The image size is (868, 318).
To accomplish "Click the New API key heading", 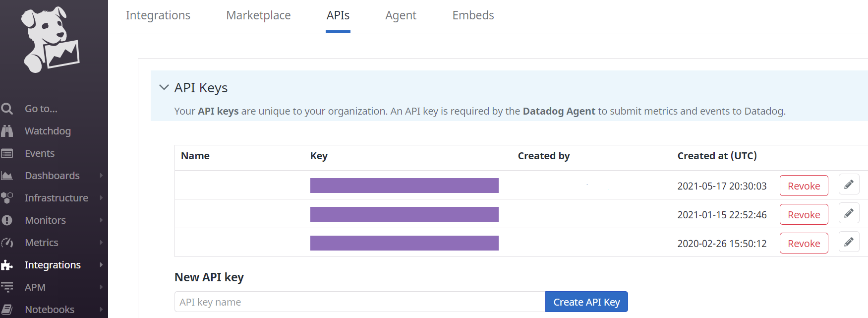I will (209, 277).
